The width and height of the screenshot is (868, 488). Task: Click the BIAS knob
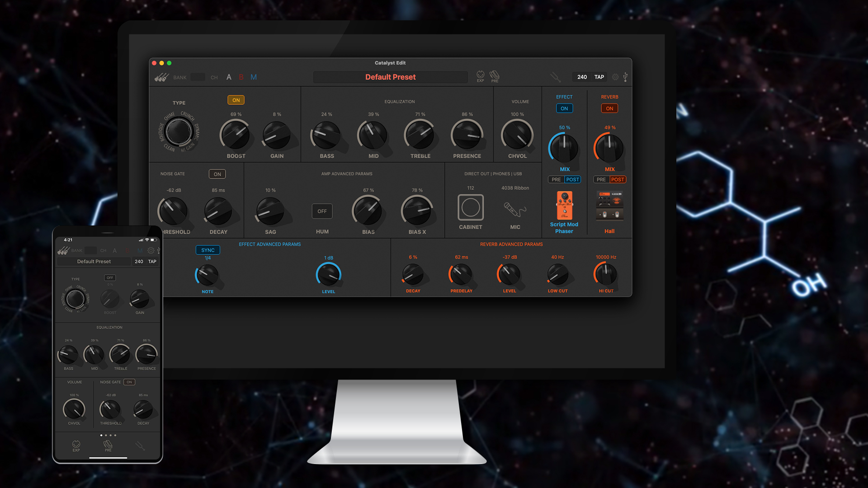[368, 211]
